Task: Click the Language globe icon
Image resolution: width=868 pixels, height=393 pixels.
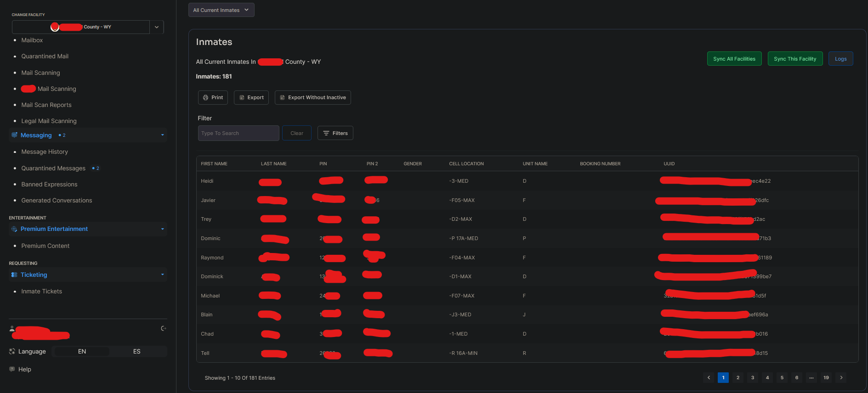Action: pyautogui.click(x=12, y=351)
